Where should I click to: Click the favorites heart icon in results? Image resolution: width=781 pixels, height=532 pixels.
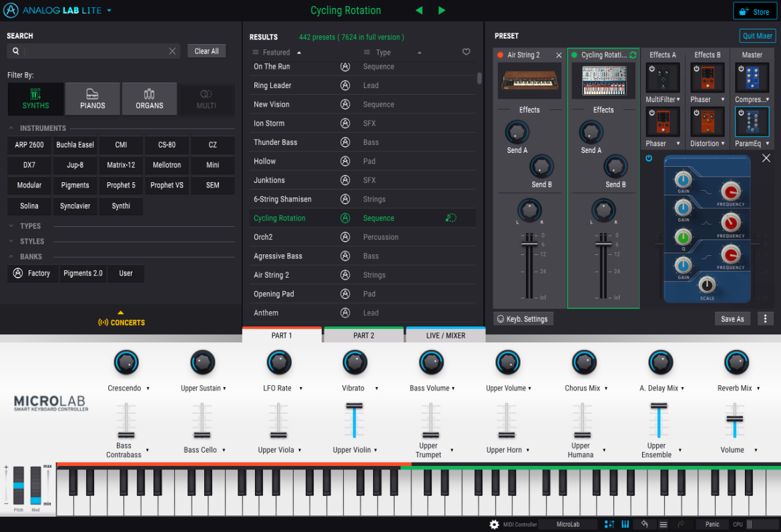click(x=466, y=52)
